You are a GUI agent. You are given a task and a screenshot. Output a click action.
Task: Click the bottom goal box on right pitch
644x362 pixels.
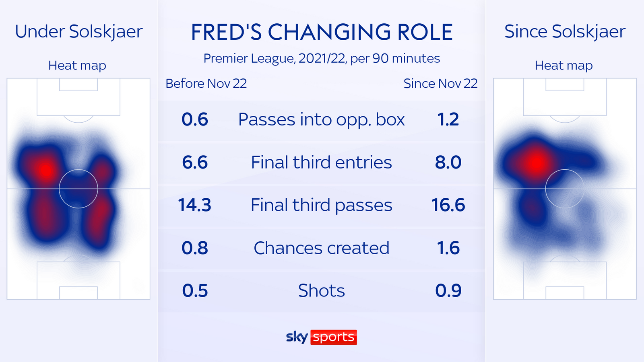(565, 293)
